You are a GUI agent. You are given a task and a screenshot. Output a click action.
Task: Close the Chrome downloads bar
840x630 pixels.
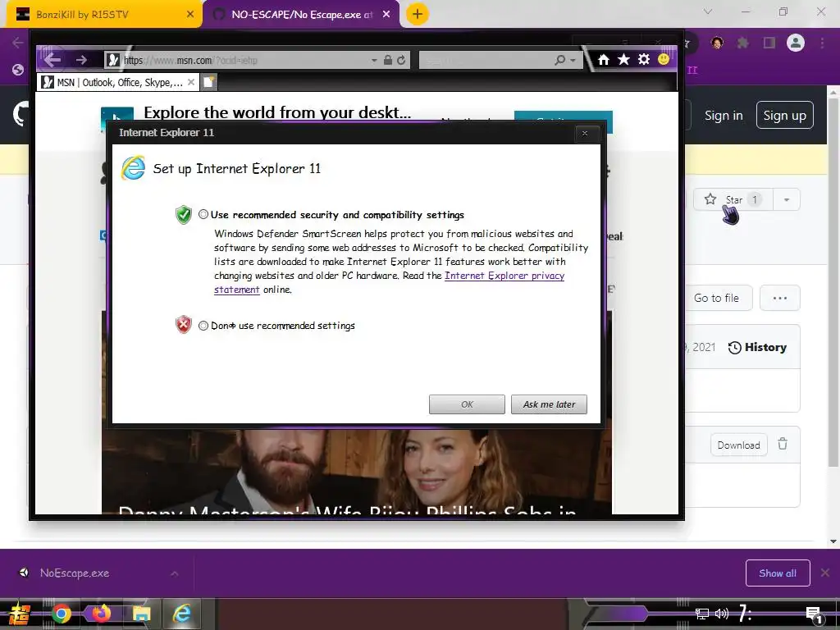825,573
